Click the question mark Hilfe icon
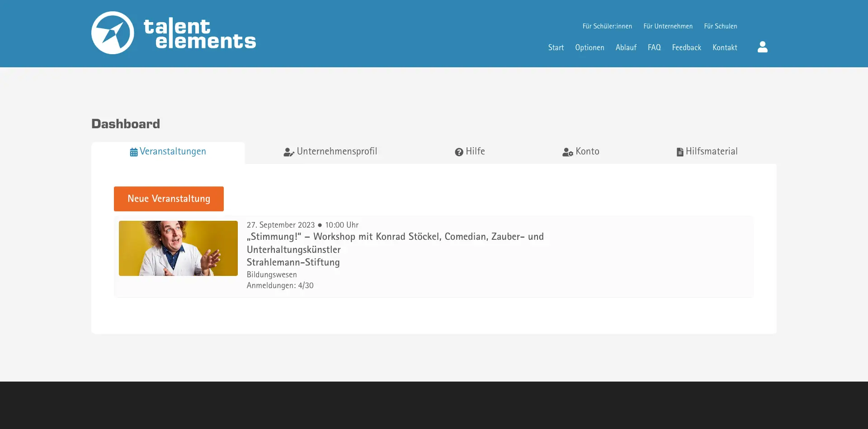868x429 pixels. tap(459, 152)
